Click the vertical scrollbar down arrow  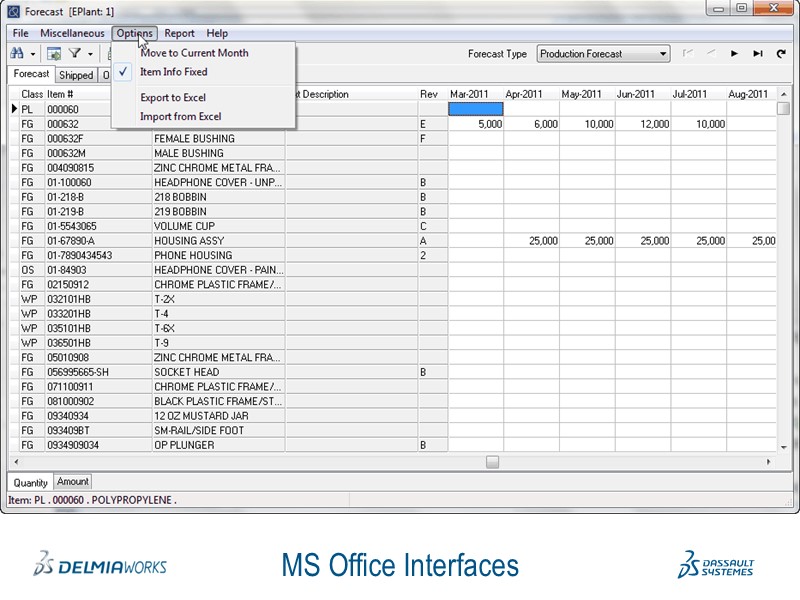tap(782, 447)
